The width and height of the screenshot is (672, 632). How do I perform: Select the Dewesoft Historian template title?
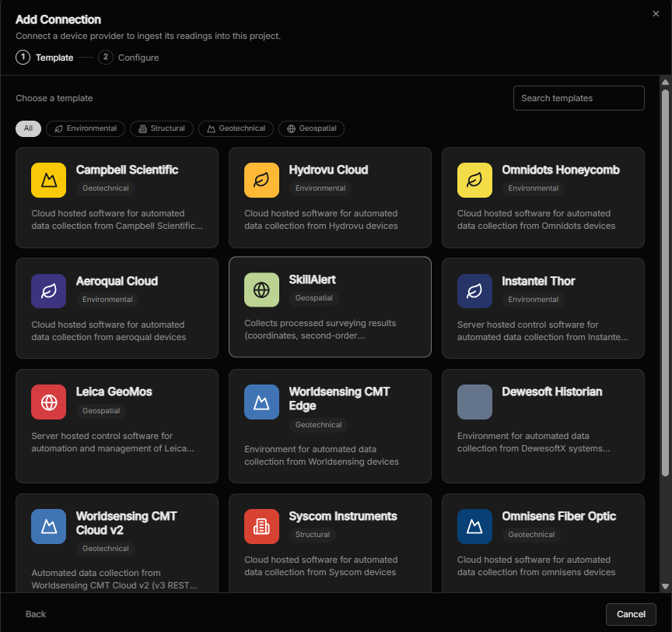click(x=552, y=391)
